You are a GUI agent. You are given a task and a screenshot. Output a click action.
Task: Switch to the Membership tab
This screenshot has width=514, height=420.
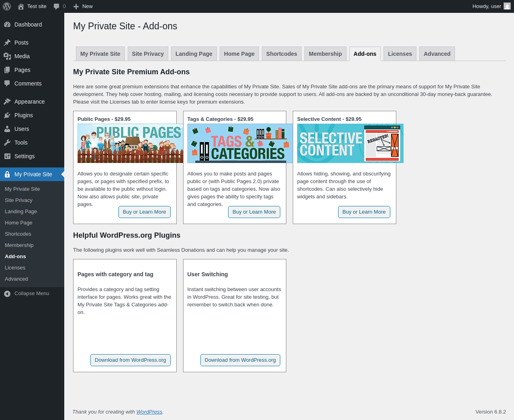coord(325,54)
